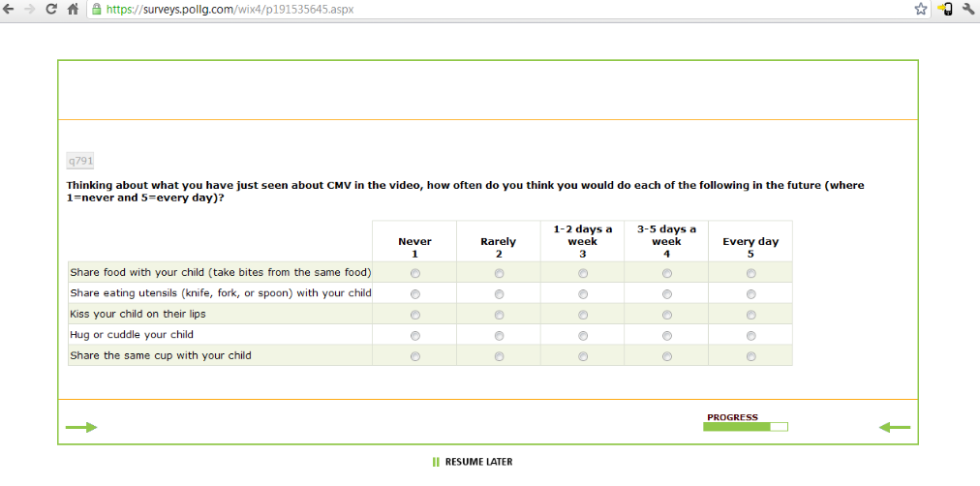Click the q791 question label
The height and width of the screenshot is (486, 980).
click(x=80, y=161)
